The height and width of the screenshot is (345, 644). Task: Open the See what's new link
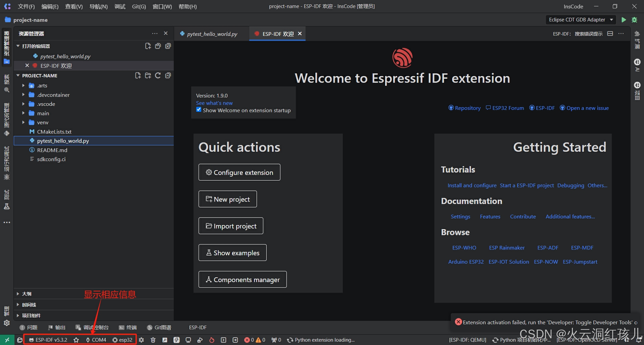tap(214, 103)
